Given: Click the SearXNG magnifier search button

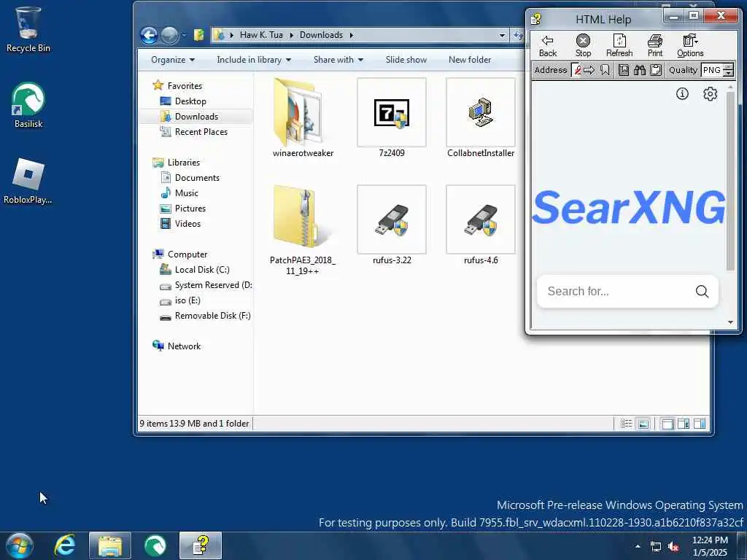Looking at the screenshot, I should [702, 292].
